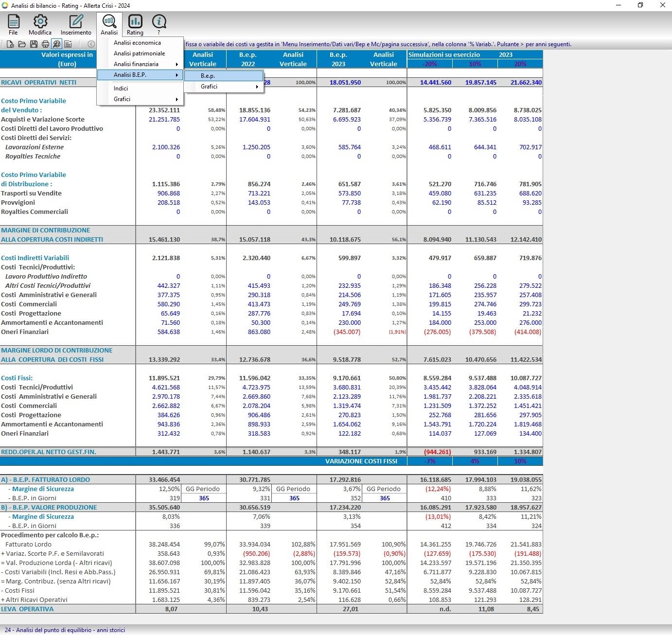Click the '-7%' fixed cost variation cell
This screenshot has width=672, height=635.
tap(430, 461)
